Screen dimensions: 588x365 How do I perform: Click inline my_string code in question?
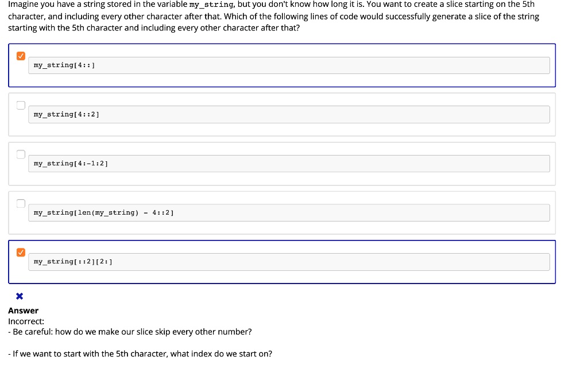(x=211, y=5)
